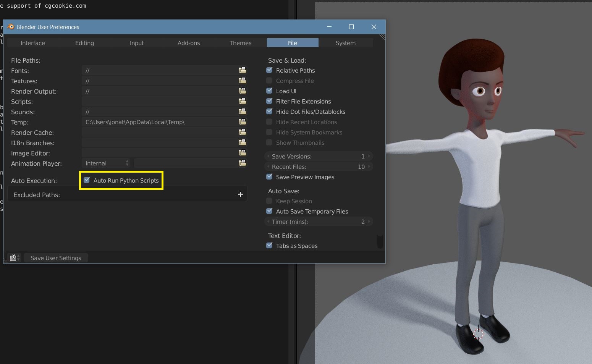Image resolution: width=592 pixels, height=364 pixels.
Task: Open editor type selector icon at bottom left
Action: (15, 258)
